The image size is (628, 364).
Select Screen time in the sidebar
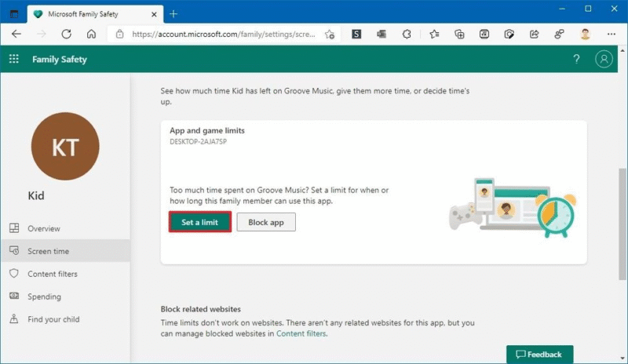48,251
